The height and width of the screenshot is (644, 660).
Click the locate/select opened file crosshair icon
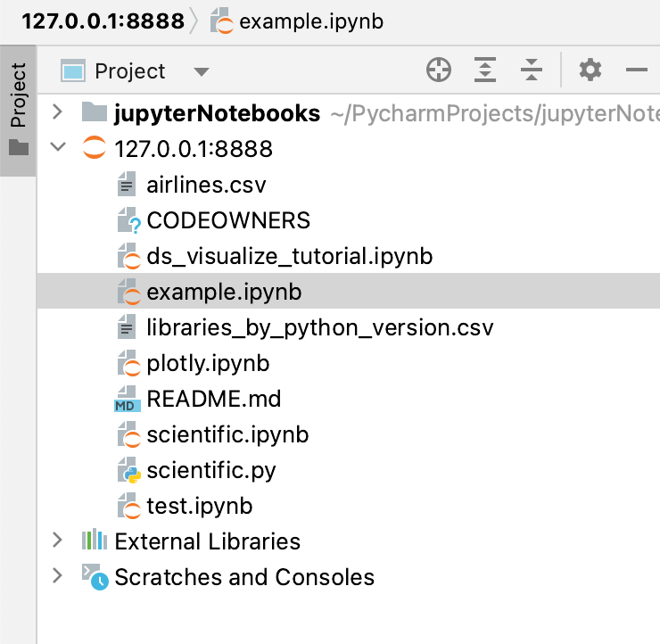(x=439, y=70)
